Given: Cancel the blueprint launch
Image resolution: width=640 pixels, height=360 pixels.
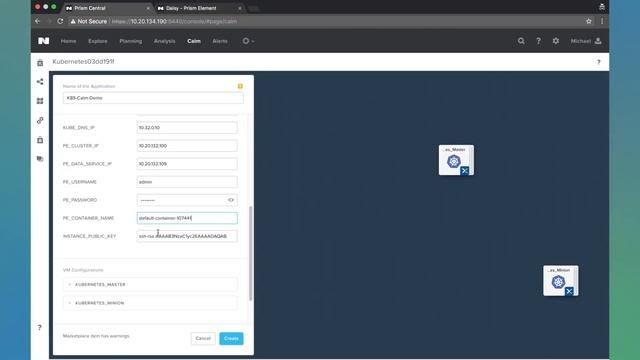Looking at the screenshot, I should point(203,338).
